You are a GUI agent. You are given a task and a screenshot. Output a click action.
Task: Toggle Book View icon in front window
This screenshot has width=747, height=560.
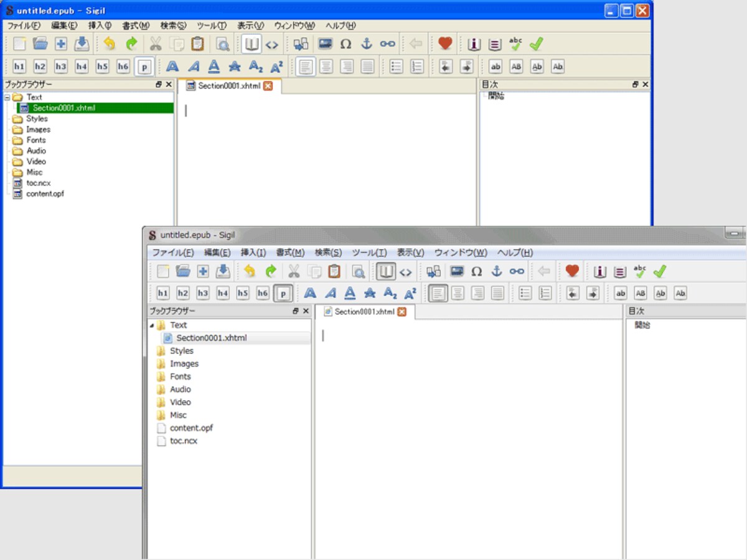point(386,271)
